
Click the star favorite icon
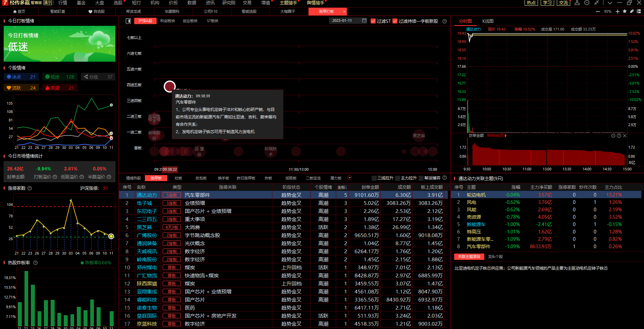[x=625, y=11]
